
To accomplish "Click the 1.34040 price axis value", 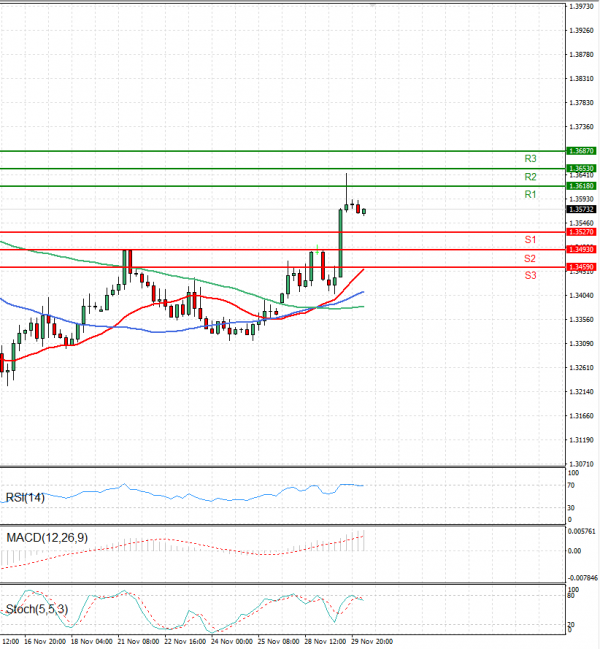I will tap(581, 296).
